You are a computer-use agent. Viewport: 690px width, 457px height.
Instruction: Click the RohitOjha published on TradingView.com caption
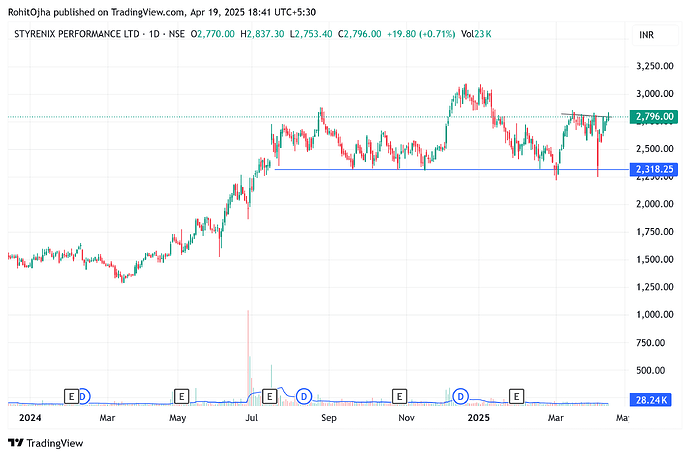pyautogui.click(x=162, y=12)
